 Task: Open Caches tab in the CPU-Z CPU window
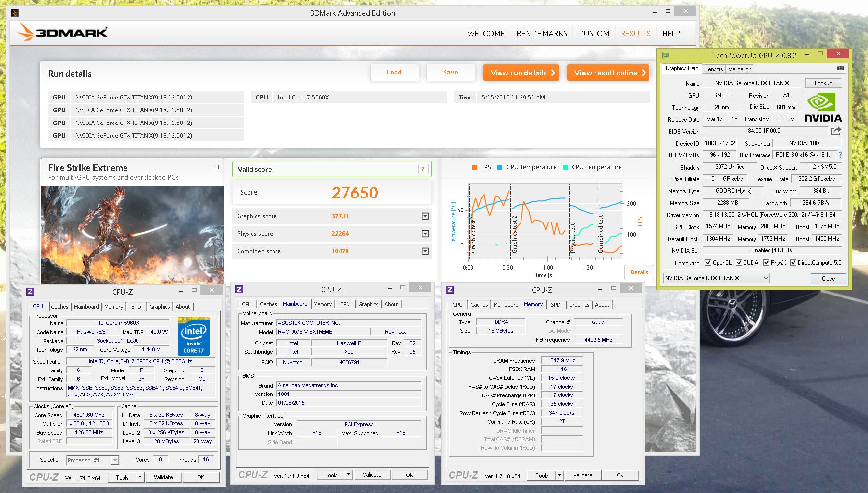click(x=60, y=307)
